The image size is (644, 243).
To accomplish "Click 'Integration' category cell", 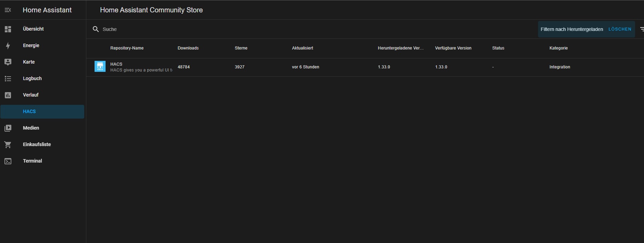I will tap(560, 67).
